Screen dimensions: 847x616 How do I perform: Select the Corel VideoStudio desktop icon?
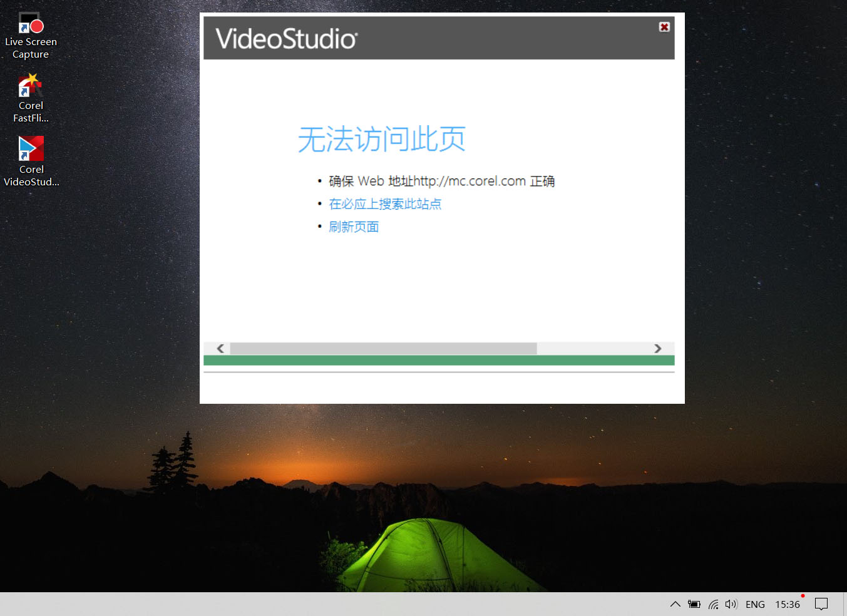tap(31, 162)
